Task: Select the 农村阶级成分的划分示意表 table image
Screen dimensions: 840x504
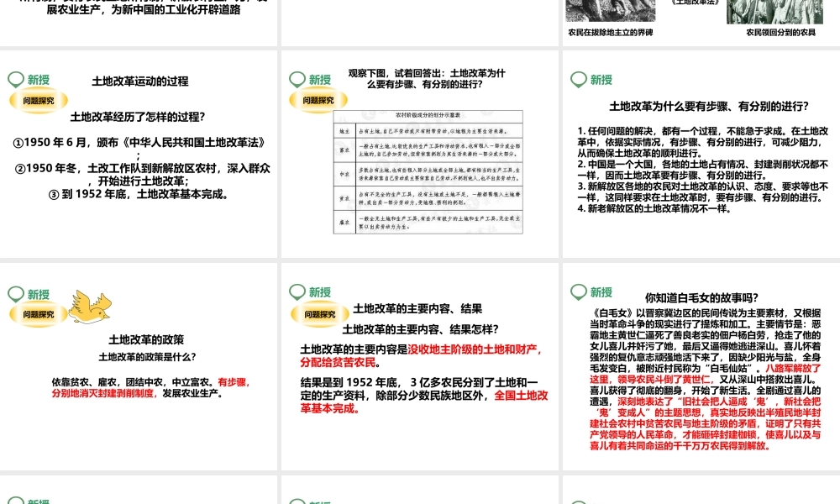Action: click(x=428, y=172)
